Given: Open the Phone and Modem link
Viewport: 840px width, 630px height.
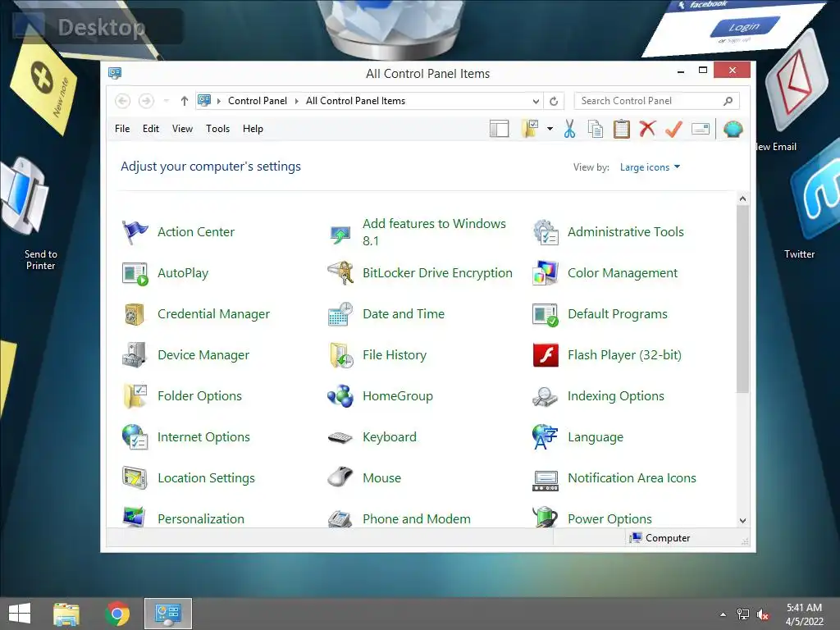Looking at the screenshot, I should (416, 518).
